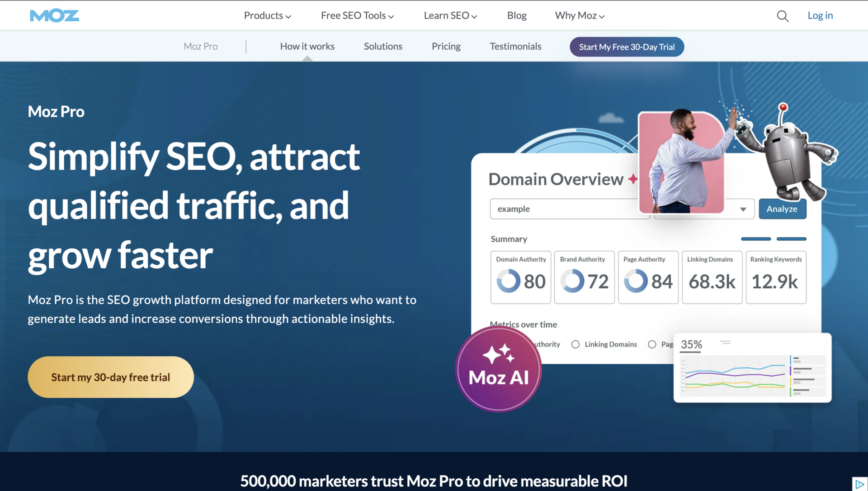Click the Ranking Keywords 12.9k card
Image resolution: width=868 pixels, height=491 pixels.
776,277
